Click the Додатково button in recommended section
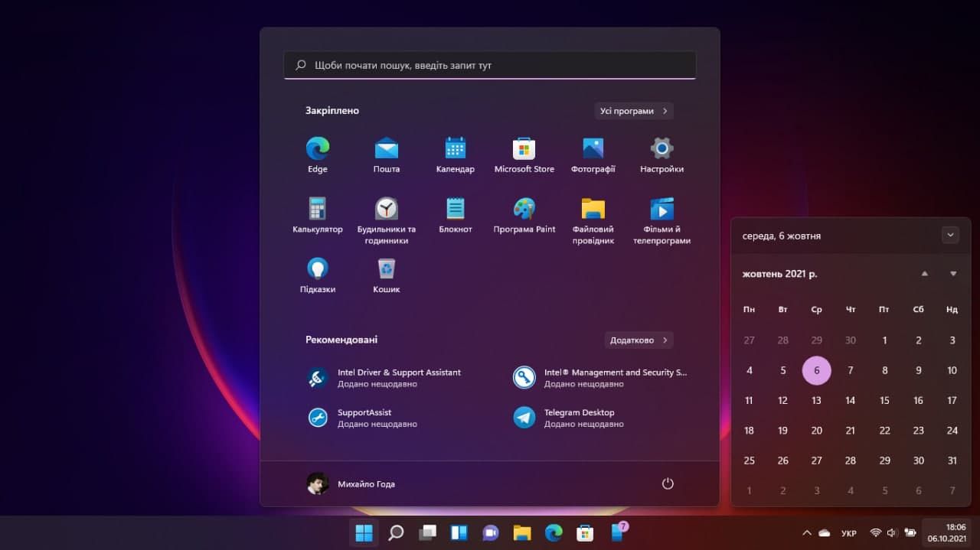This screenshot has height=550, width=980. [x=639, y=340]
